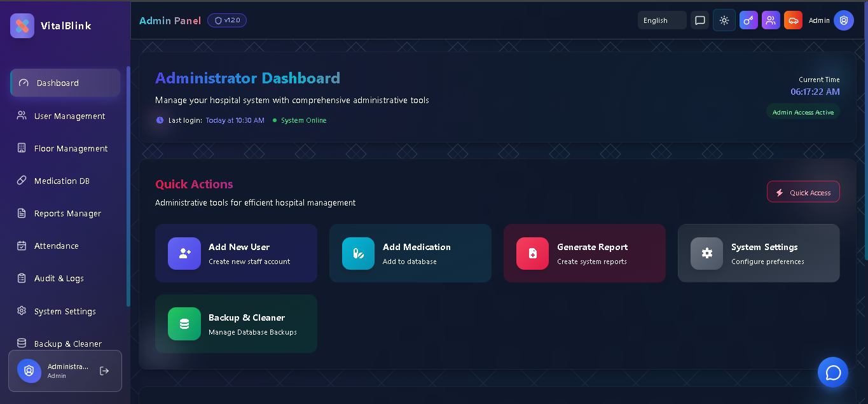
Task: Select the Floor Management icon in sidebar
Action: [20, 148]
